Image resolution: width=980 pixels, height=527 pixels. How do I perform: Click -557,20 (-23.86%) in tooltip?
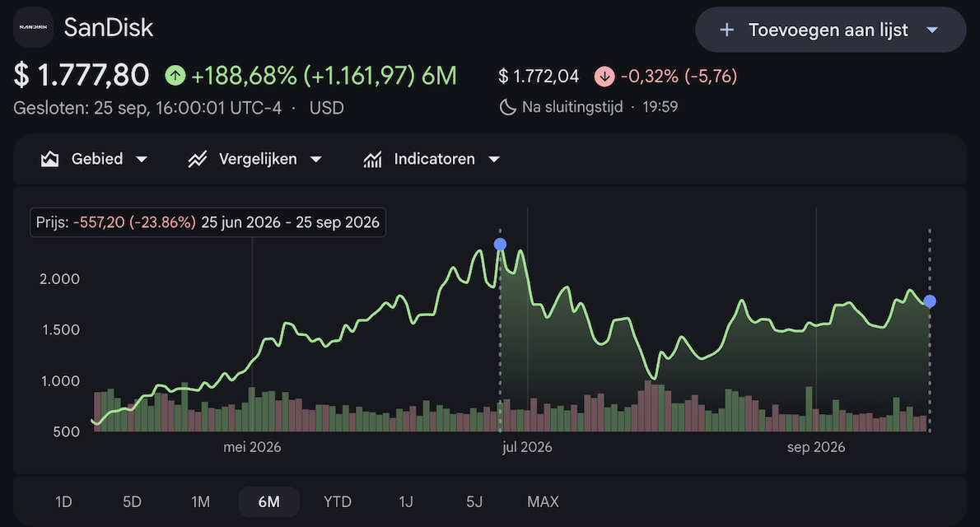point(134,222)
